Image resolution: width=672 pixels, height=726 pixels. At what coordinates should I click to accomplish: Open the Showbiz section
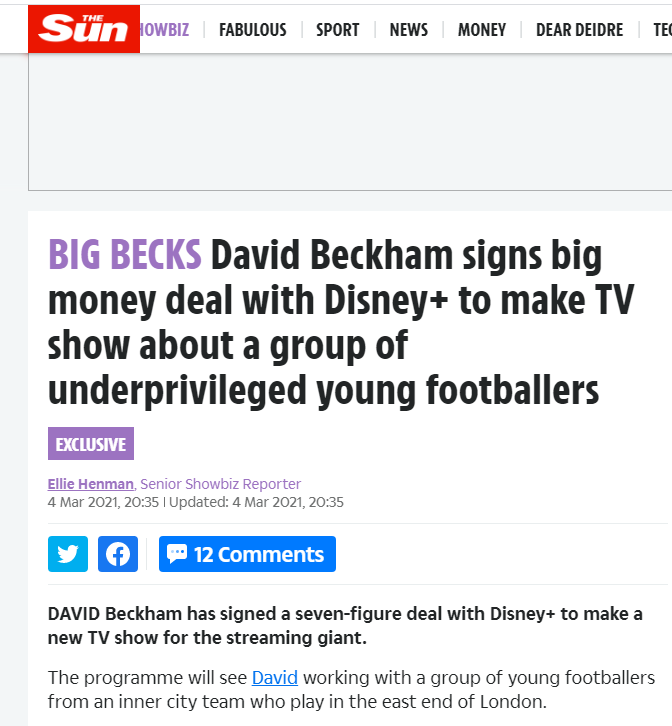click(164, 30)
